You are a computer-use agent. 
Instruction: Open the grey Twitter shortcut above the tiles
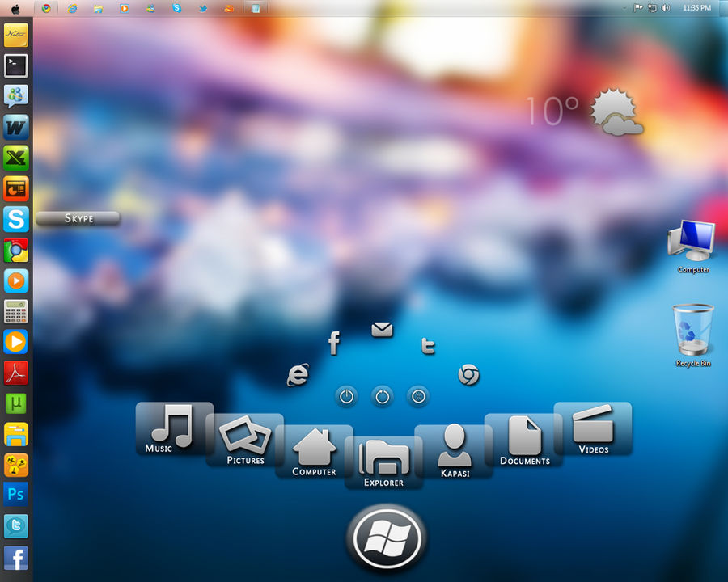pyautogui.click(x=428, y=346)
